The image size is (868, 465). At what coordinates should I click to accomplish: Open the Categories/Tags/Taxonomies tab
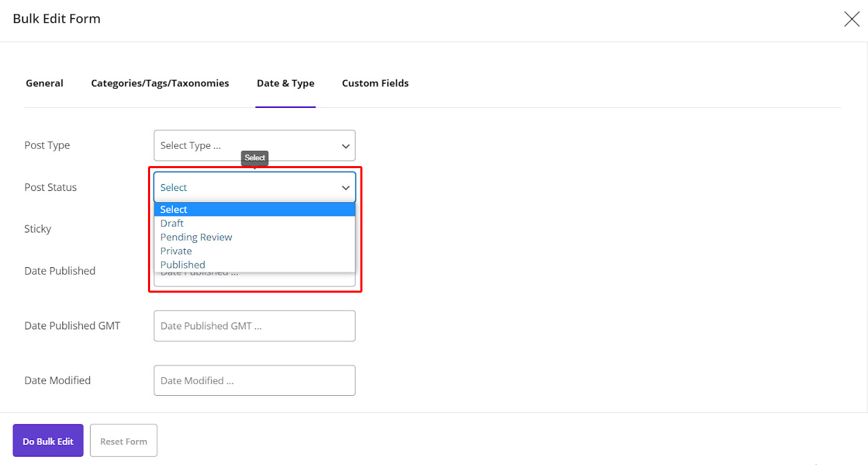160,82
